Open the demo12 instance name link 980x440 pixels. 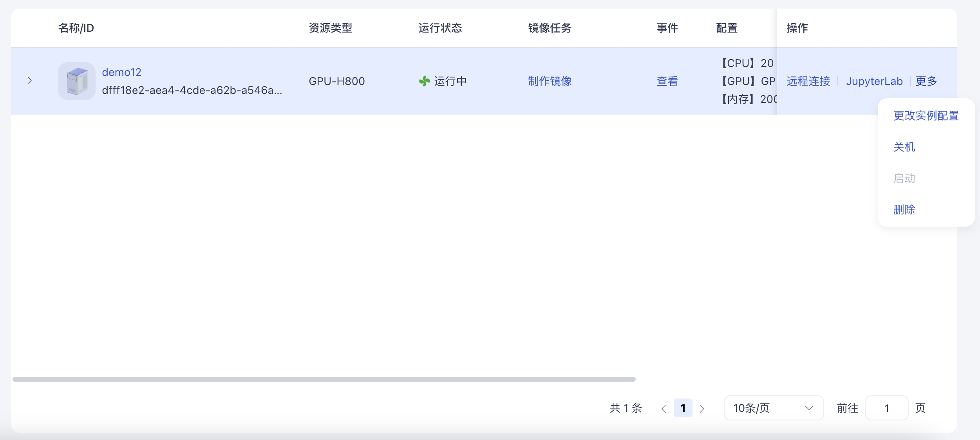(x=121, y=72)
